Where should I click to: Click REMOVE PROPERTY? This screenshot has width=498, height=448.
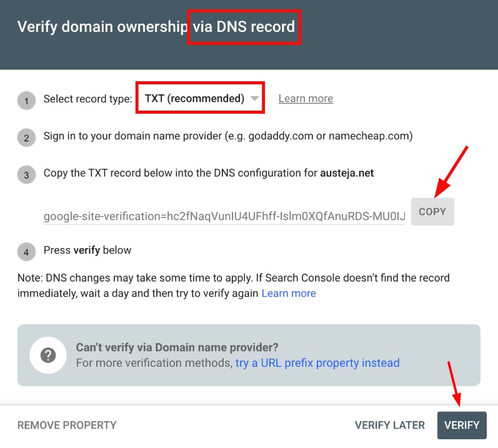pyautogui.click(x=67, y=425)
